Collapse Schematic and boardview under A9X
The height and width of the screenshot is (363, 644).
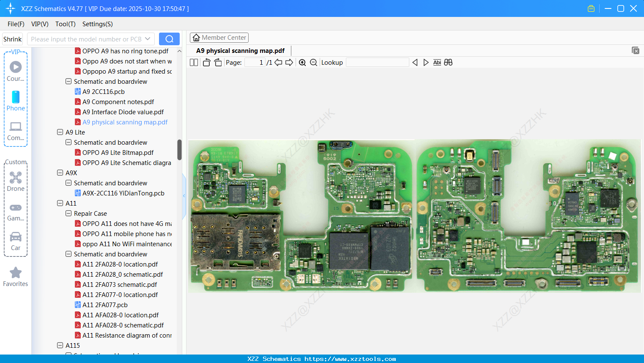point(69,183)
